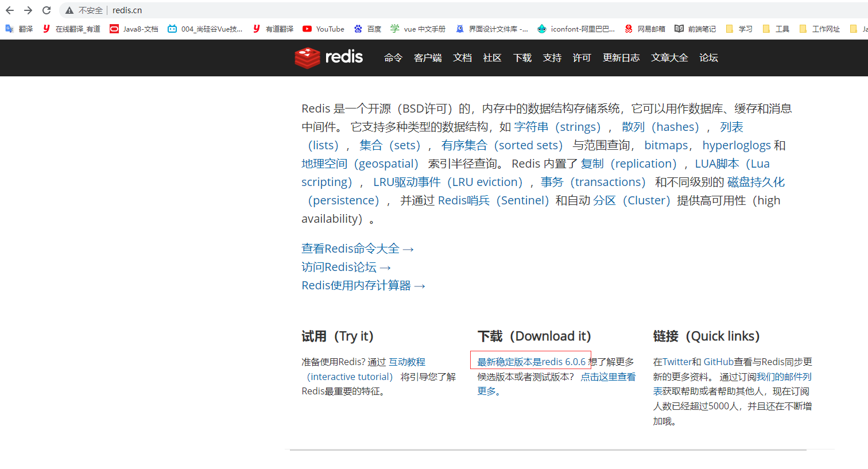Click the browser forward arrow icon

28,10
